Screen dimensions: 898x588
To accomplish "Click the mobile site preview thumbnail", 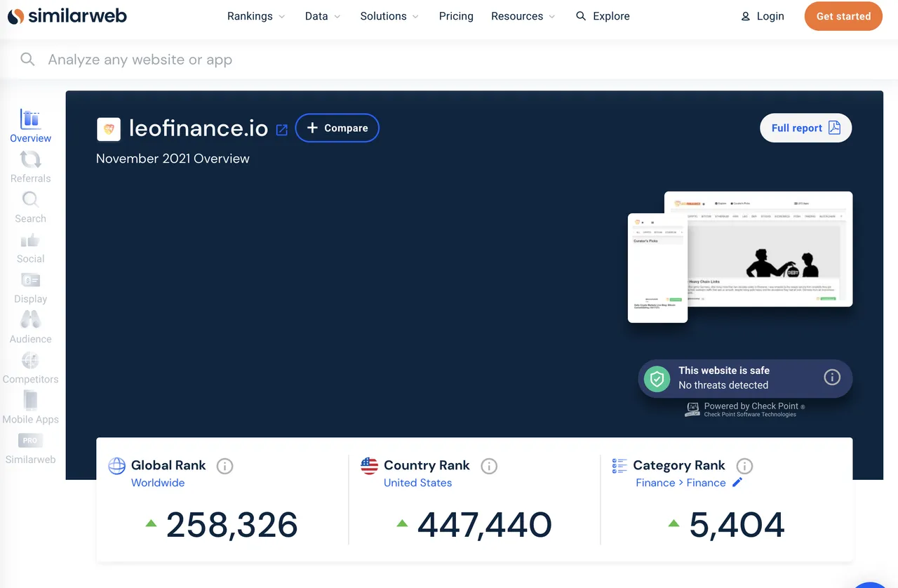I will pos(657,268).
